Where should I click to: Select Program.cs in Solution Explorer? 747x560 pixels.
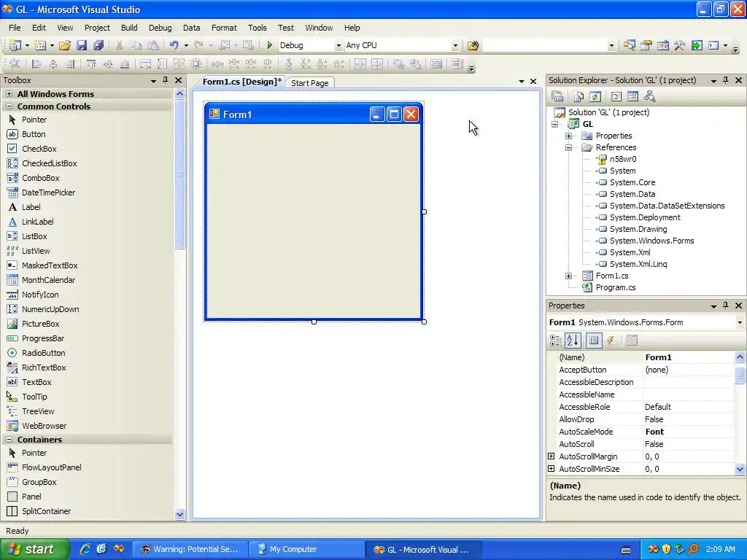coord(616,287)
